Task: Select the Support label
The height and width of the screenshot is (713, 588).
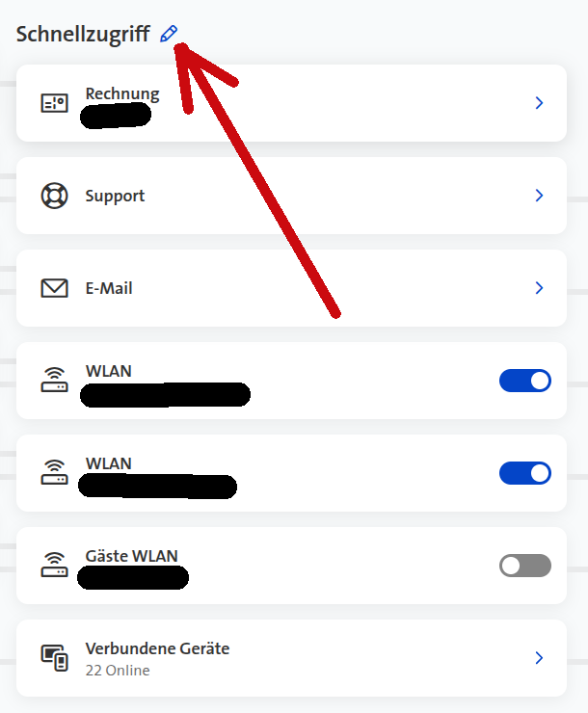Action: click(115, 196)
